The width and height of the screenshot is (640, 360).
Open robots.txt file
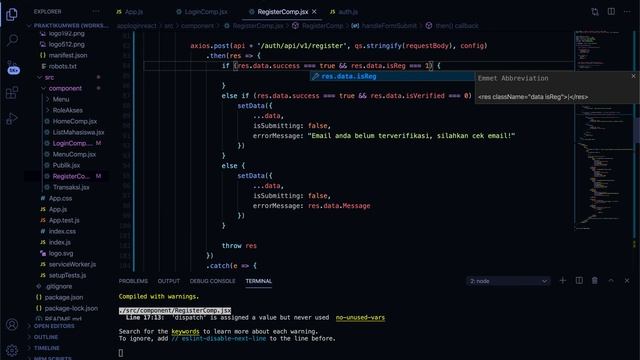tap(62, 66)
